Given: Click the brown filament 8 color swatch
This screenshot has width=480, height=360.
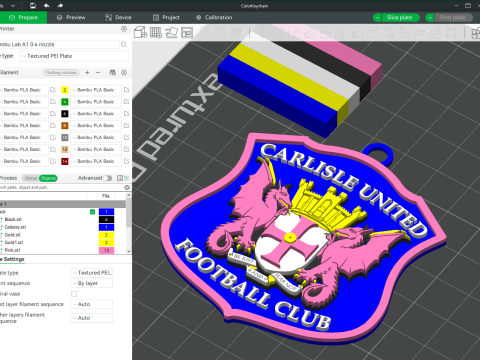Looking at the screenshot, I should tap(65, 125).
